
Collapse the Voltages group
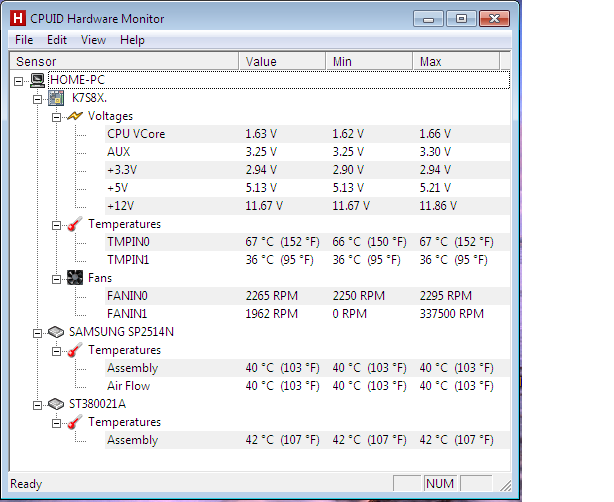56,117
